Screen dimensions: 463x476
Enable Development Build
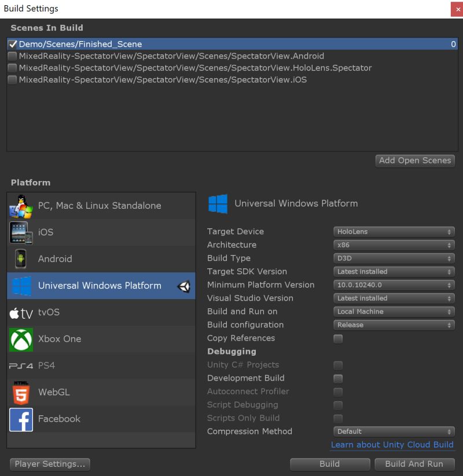coord(338,378)
